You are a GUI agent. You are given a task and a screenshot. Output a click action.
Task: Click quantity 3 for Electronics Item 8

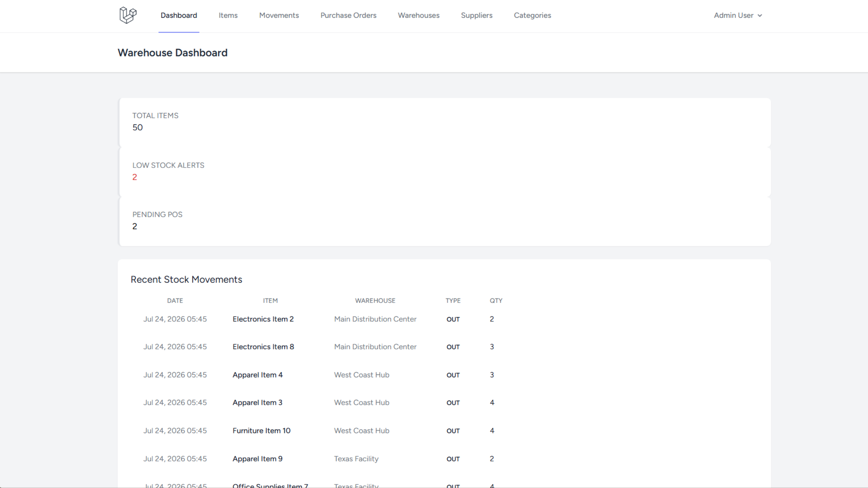pyautogui.click(x=492, y=347)
